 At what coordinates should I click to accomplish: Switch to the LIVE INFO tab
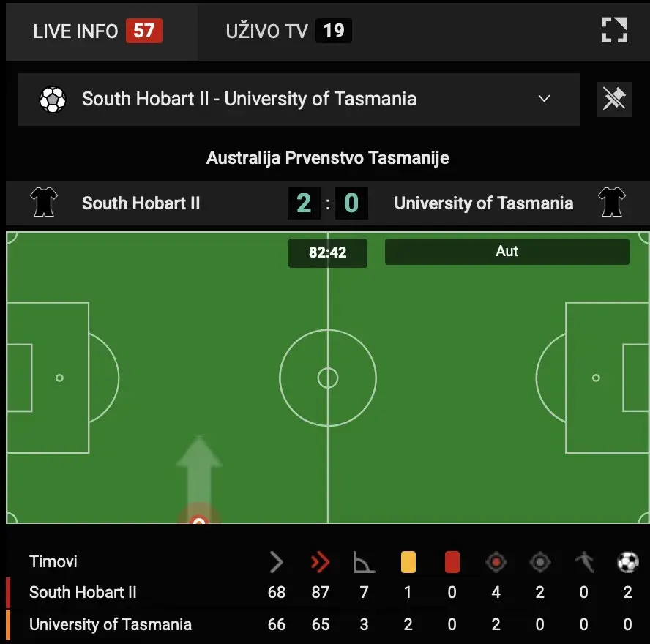pos(98,31)
